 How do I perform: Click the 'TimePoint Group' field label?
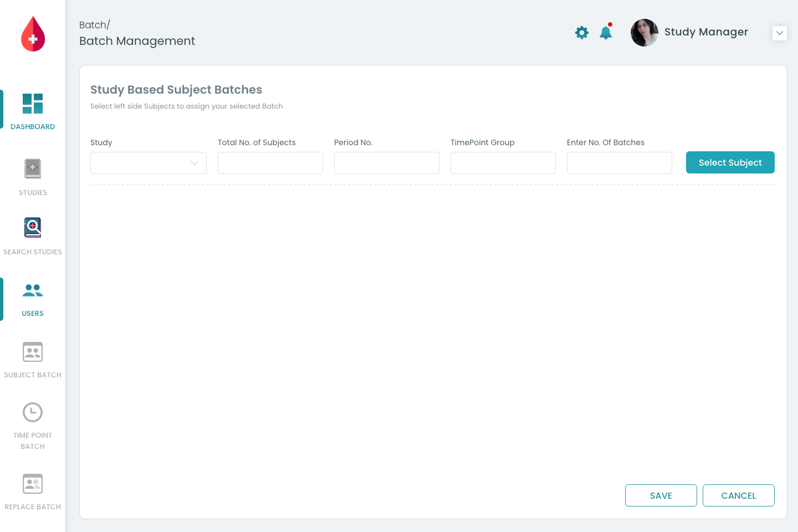[x=483, y=142]
